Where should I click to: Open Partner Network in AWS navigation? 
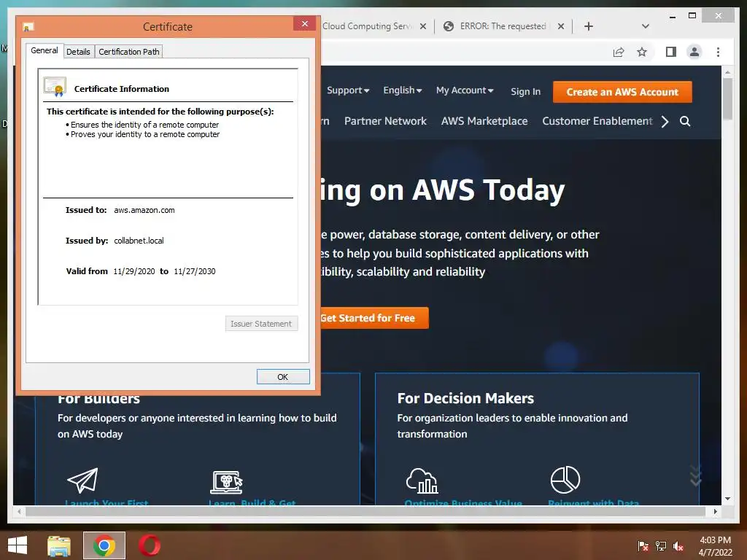click(x=385, y=121)
